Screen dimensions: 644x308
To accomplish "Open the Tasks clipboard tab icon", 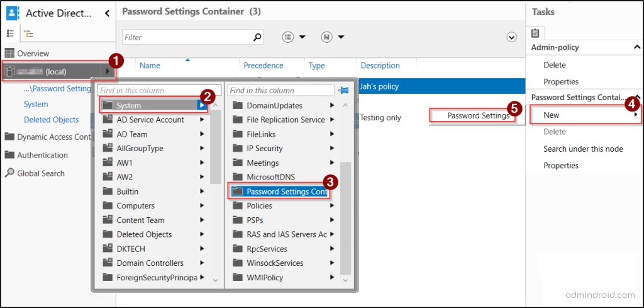I will (x=536, y=33).
